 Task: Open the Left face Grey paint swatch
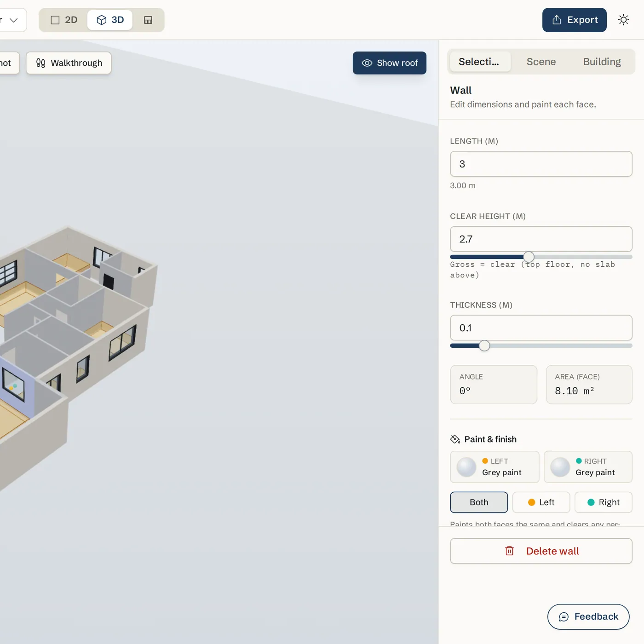494,467
